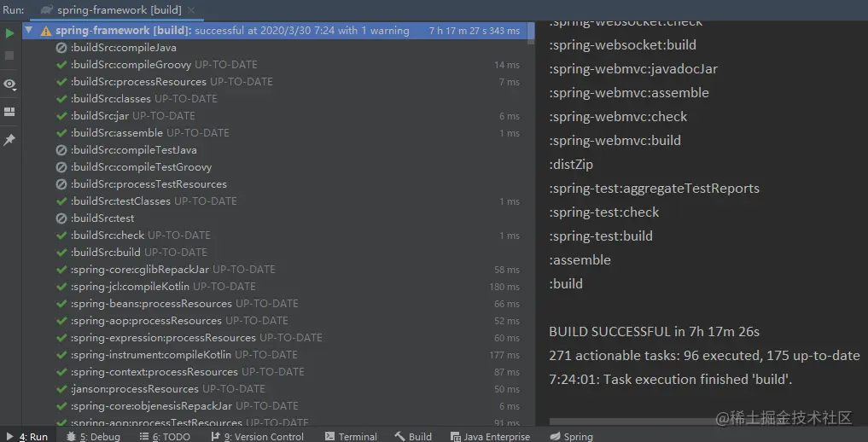Open the 6: TODO tool window tab
This screenshot has width=868, height=442.
[x=165, y=437]
